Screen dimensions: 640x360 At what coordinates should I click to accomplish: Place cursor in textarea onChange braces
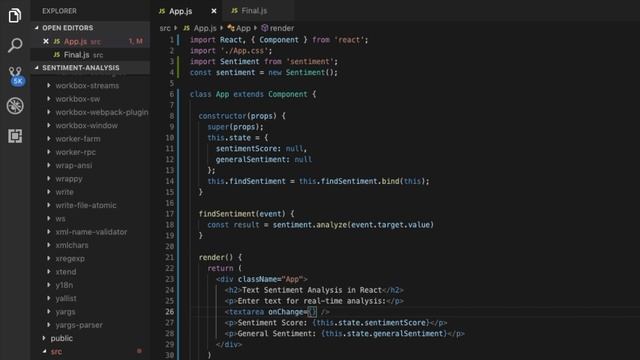(312, 312)
